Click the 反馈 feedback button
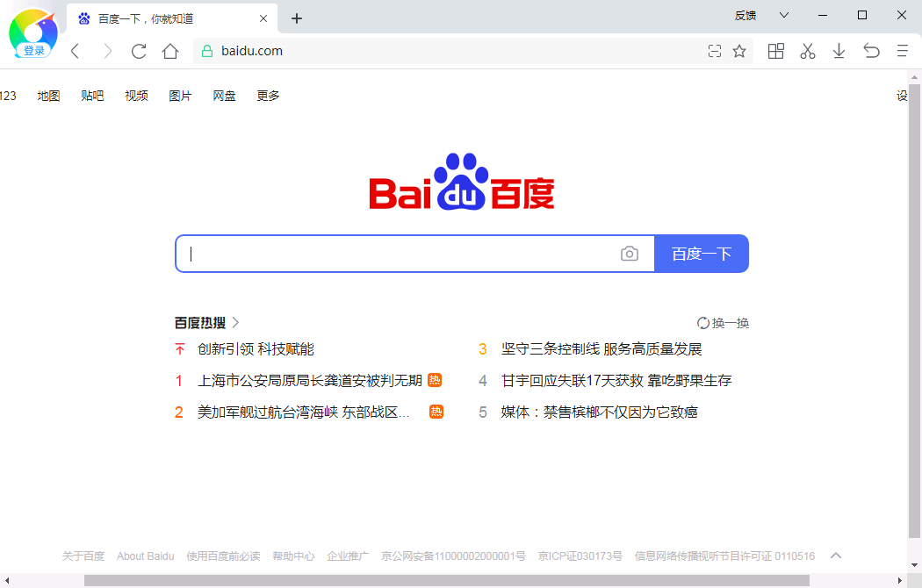Viewport: 922px width, 588px height. click(745, 15)
